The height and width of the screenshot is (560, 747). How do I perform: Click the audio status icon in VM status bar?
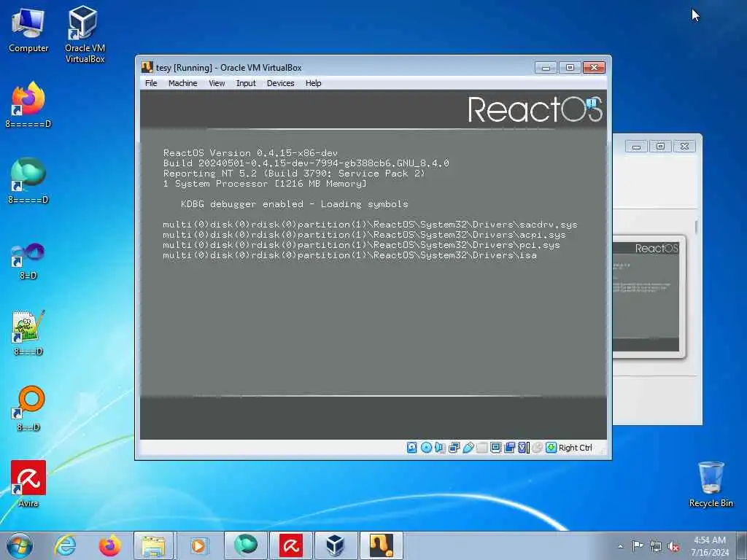click(x=440, y=448)
